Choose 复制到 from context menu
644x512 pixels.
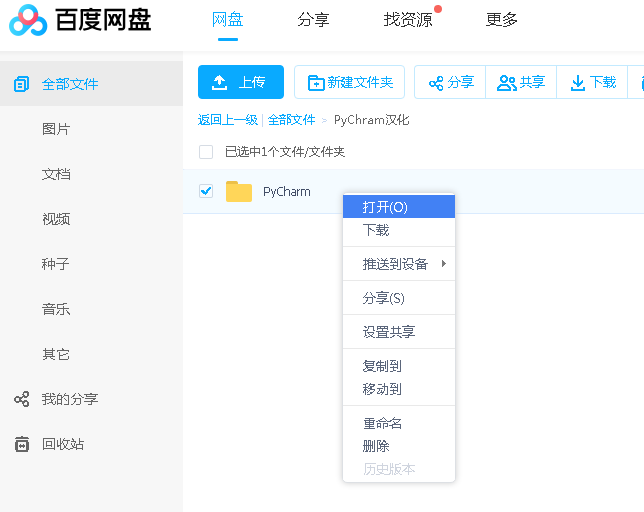tap(399, 366)
